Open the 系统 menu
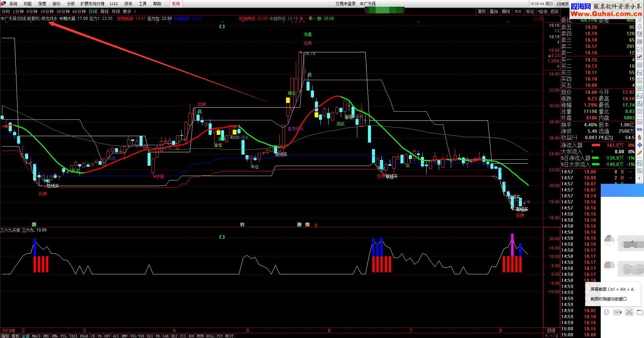This screenshot has width=644, height=338. [13, 4]
